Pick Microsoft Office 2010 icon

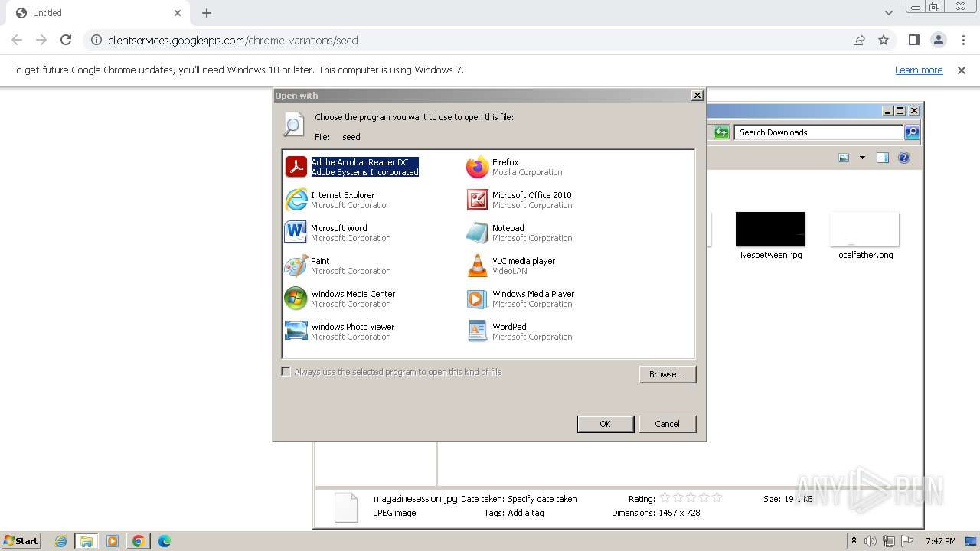coord(477,200)
